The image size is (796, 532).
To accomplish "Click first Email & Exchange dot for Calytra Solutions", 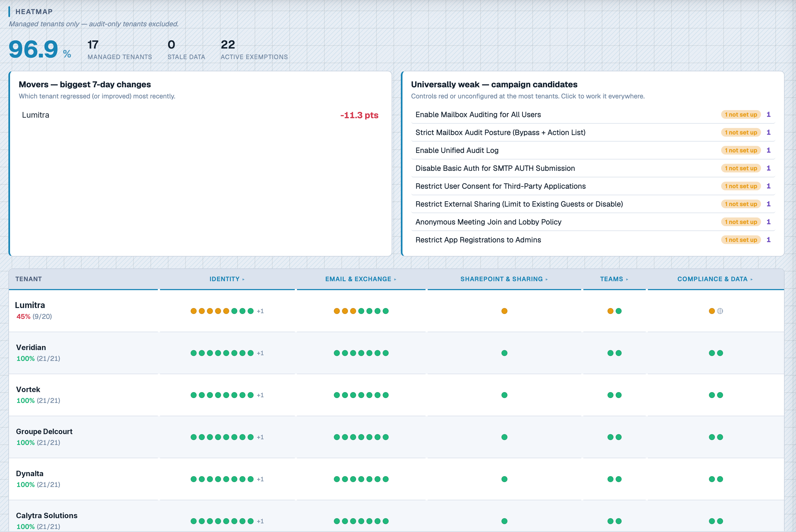I will click(337, 521).
